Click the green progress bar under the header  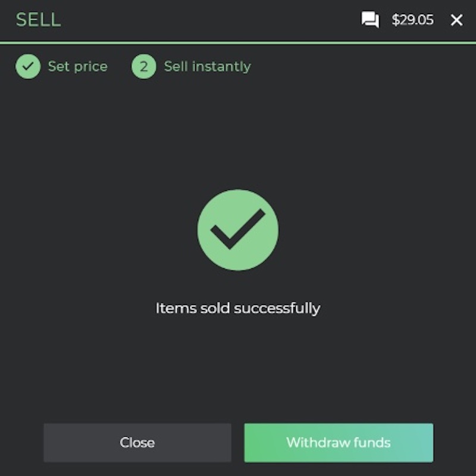tap(238, 43)
